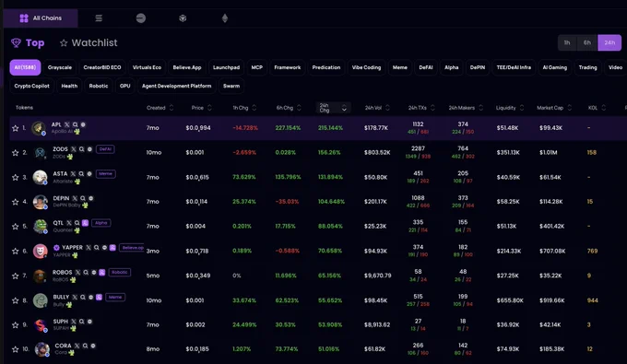Open ZODS X profile icon
Viewport: 627px width, 364px height.
tap(74, 149)
